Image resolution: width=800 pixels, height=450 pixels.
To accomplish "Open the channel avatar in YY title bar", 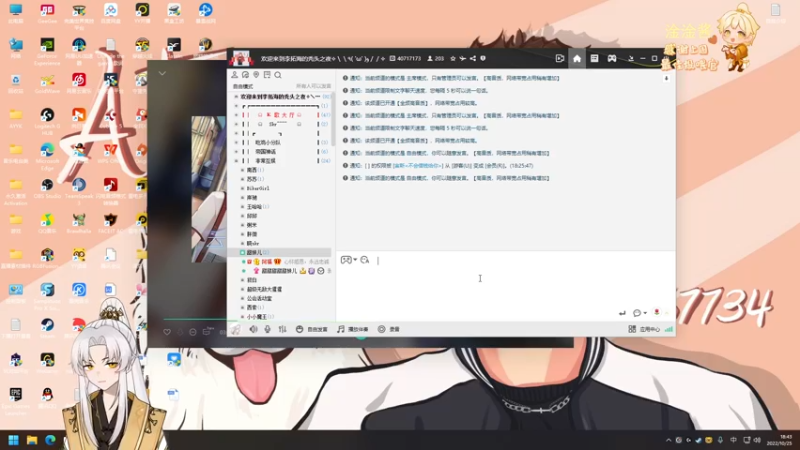I will coord(241,58).
